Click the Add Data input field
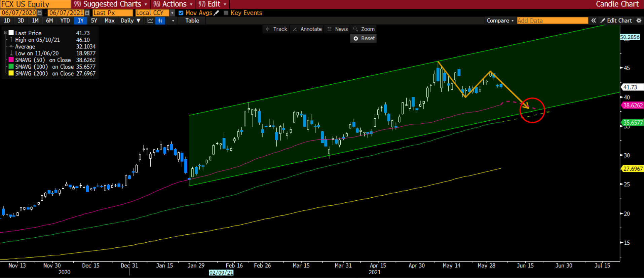The width and height of the screenshot is (644, 278). (x=552, y=21)
